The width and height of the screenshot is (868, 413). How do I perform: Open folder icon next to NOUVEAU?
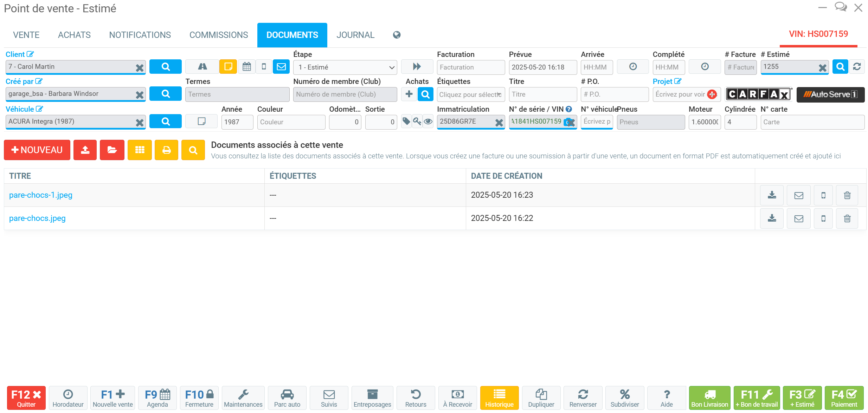[x=112, y=150]
